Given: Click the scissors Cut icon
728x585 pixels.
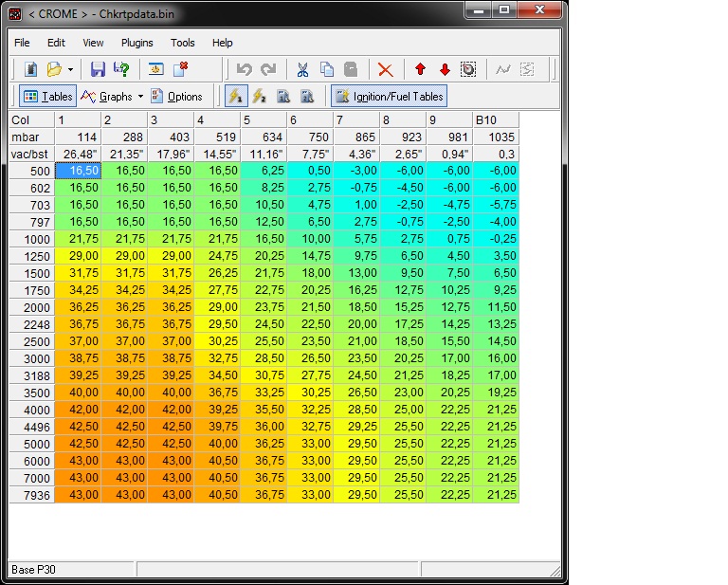Looking at the screenshot, I should coord(302,69).
